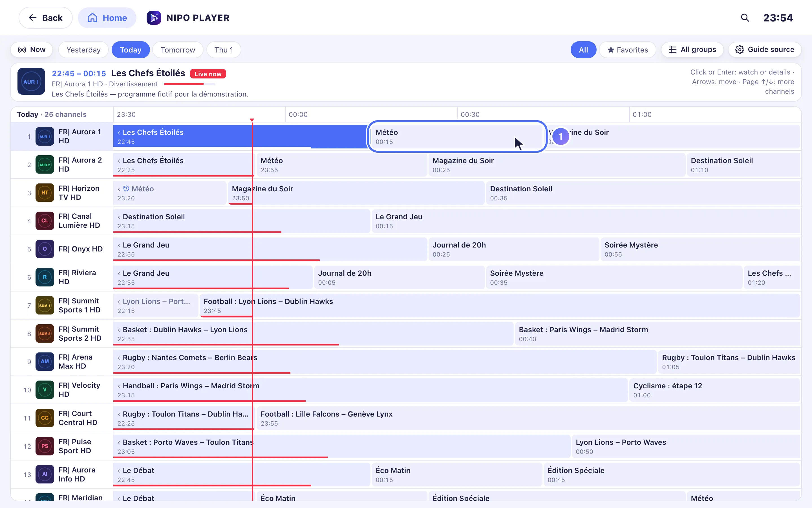Click the Aurora Info HD channel icon
Image resolution: width=812 pixels, height=508 pixels.
45,474
